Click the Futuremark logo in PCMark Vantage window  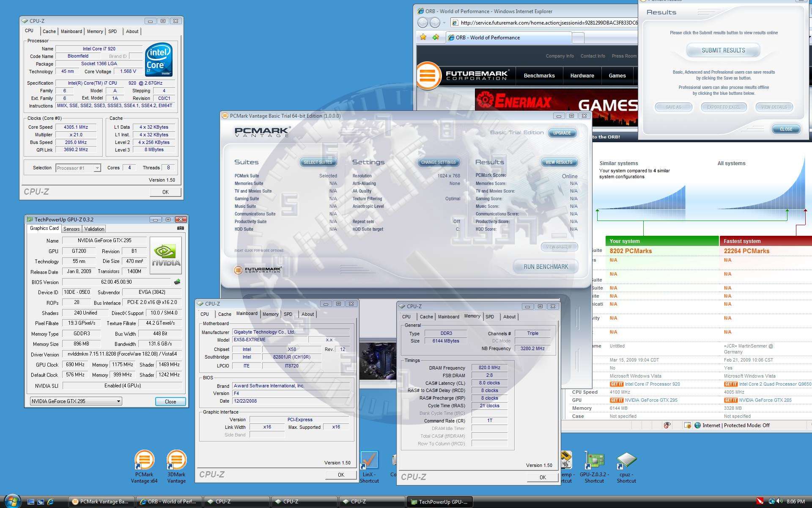click(258, 270)
